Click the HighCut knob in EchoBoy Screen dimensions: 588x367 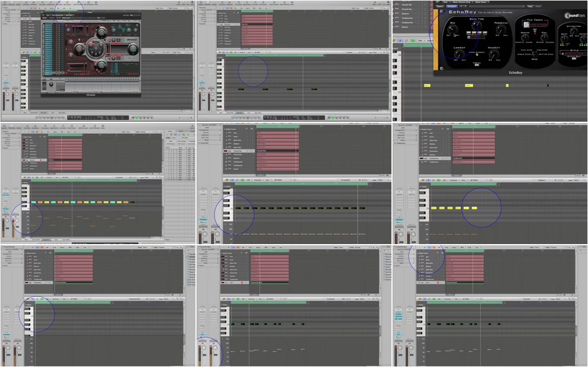click(x=494, y=55)
